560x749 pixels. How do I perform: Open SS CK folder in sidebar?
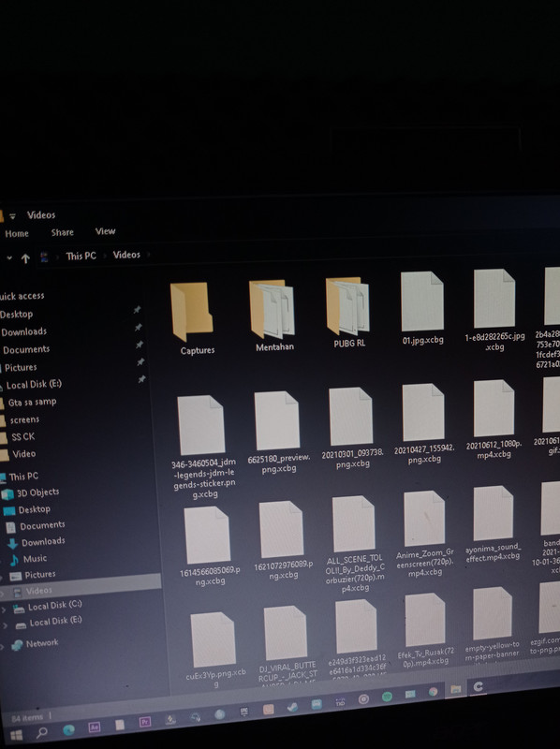22,436
